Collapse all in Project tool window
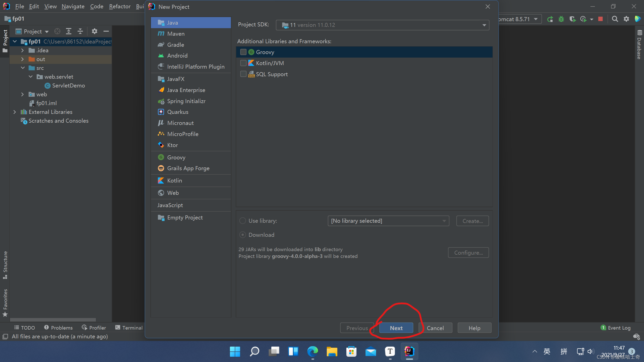Screen dimensions: 644x362 click(x=80, y=31)
